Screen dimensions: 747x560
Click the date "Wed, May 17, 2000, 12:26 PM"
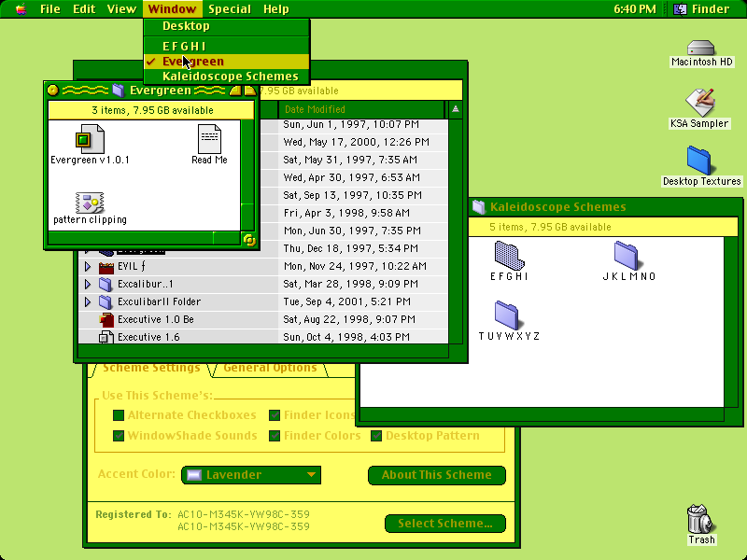(356, 143)
